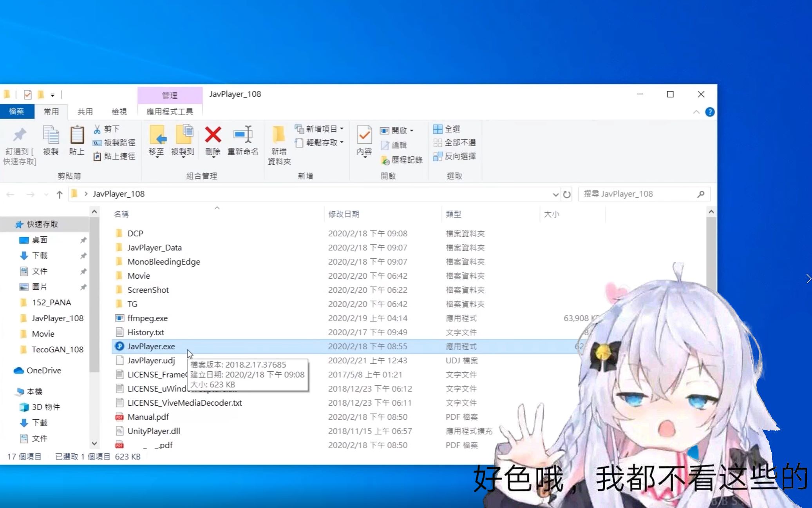Open Desktop (桌面) in the navigation pane
Image resolution: width=812 pixels, height=508 pixels.
click(x=40, y=240)
